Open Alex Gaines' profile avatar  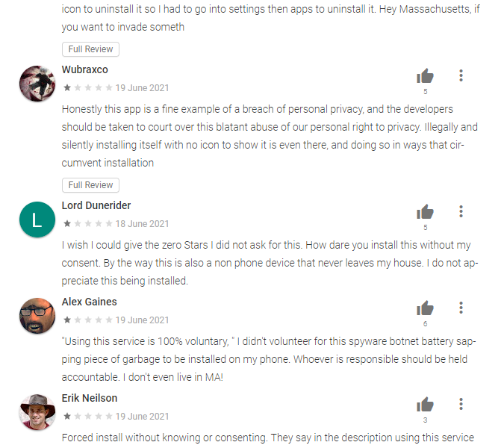tap(37, 316)
